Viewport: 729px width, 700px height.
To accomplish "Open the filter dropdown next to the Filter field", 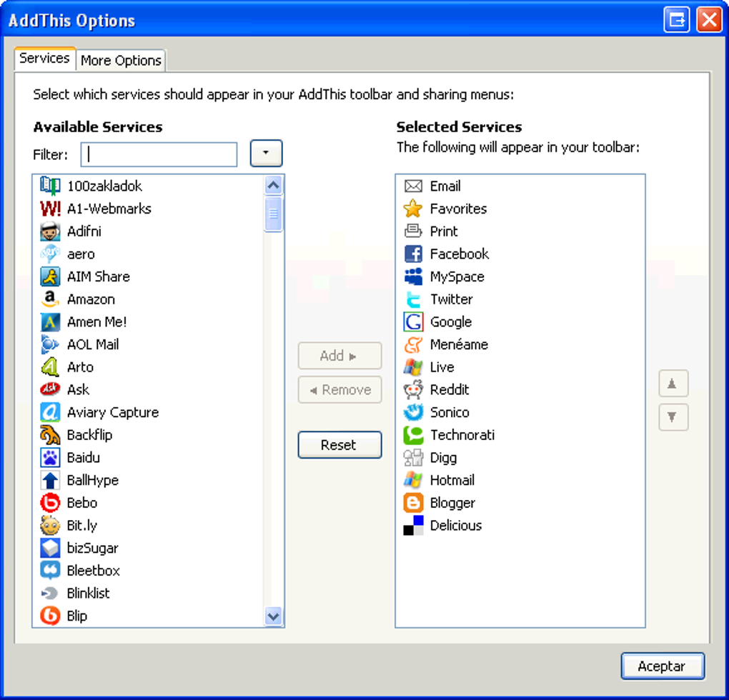I will 266,153.
